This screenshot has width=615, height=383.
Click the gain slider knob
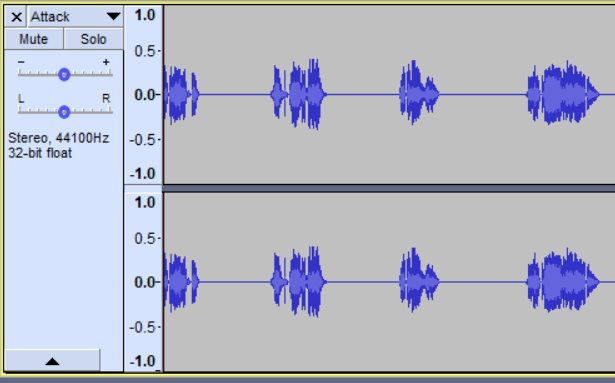click(x=64, y=75)
